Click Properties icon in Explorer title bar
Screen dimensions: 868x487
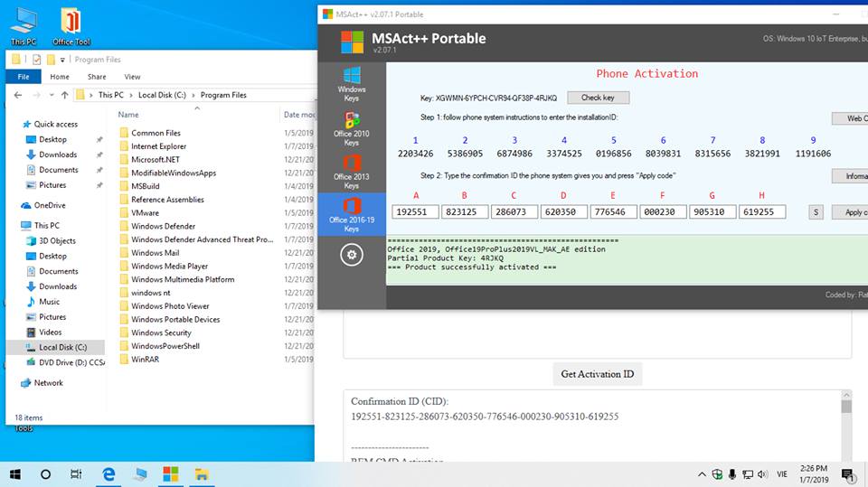coord(36,60)
